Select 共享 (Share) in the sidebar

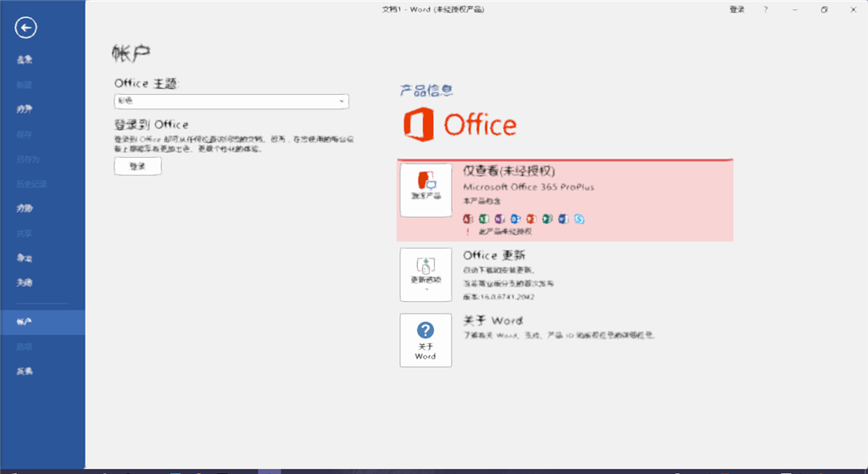(25, 234)
